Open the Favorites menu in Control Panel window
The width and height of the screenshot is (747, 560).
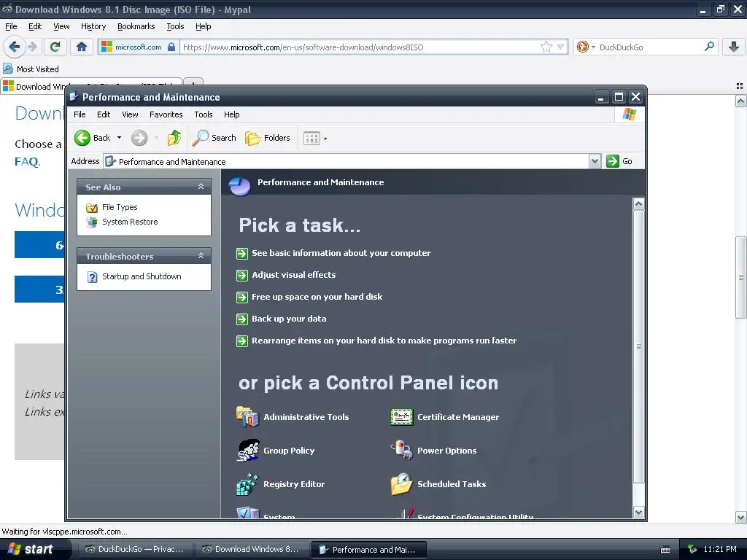click(166, 114)
